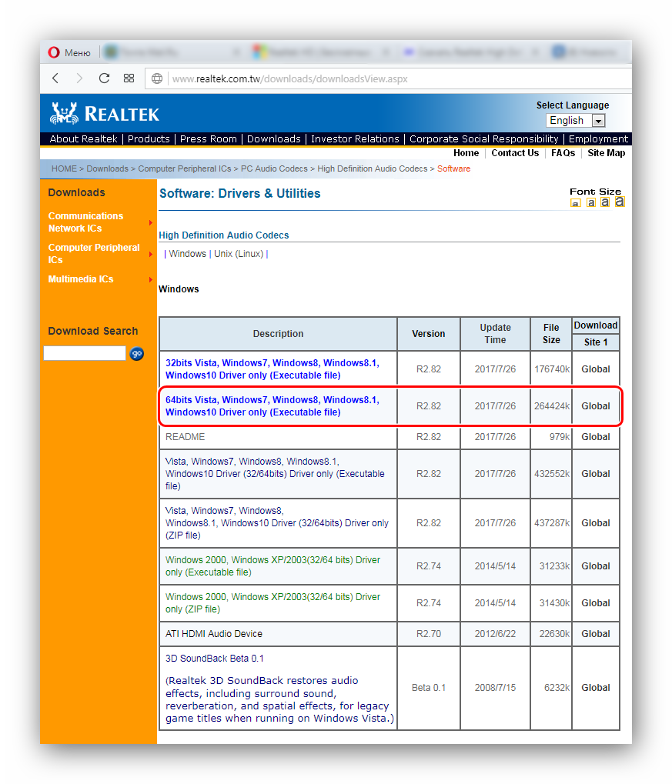Click Global for the 31233k row
This screenshot has height=784, width=672.
(596, 566)
